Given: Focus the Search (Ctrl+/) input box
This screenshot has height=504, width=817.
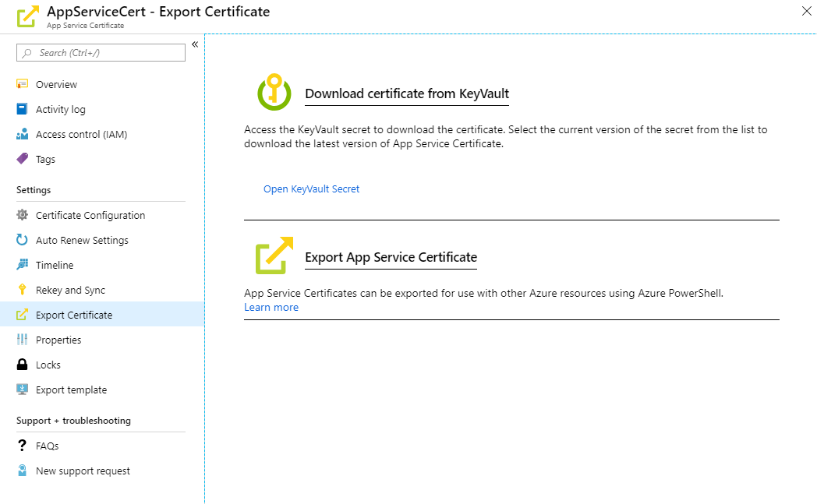Looking at the screenshot, I should pyautogui.click(x=105, y=52).
